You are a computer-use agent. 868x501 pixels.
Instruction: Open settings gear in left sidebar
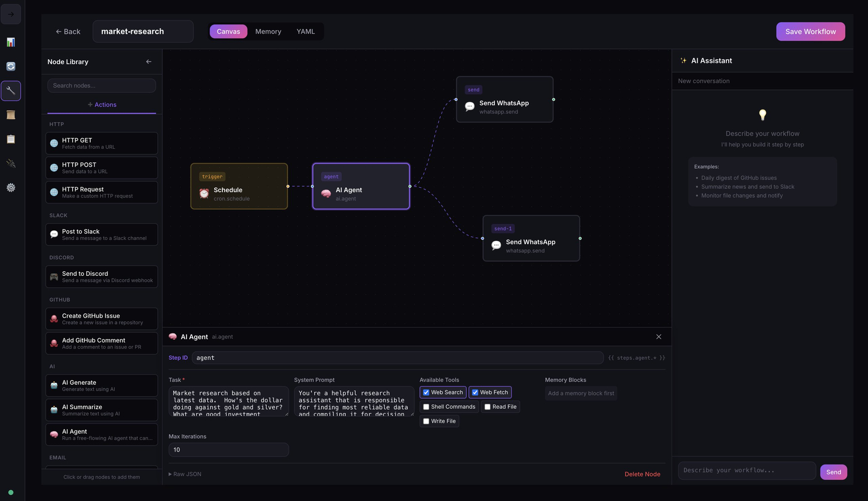click(11, 188)
